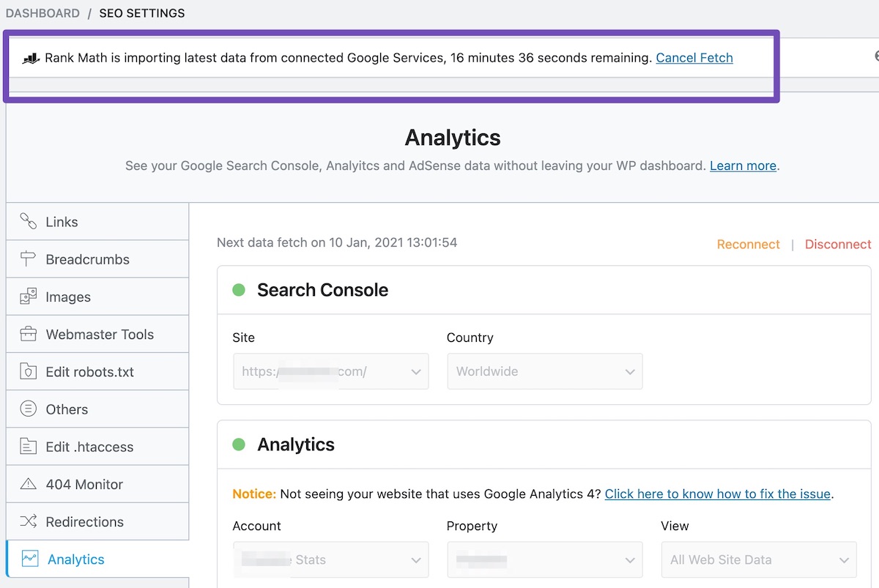
Task: Open the Breadcrumbs settings tab
Action: click(x=97, y=259)
